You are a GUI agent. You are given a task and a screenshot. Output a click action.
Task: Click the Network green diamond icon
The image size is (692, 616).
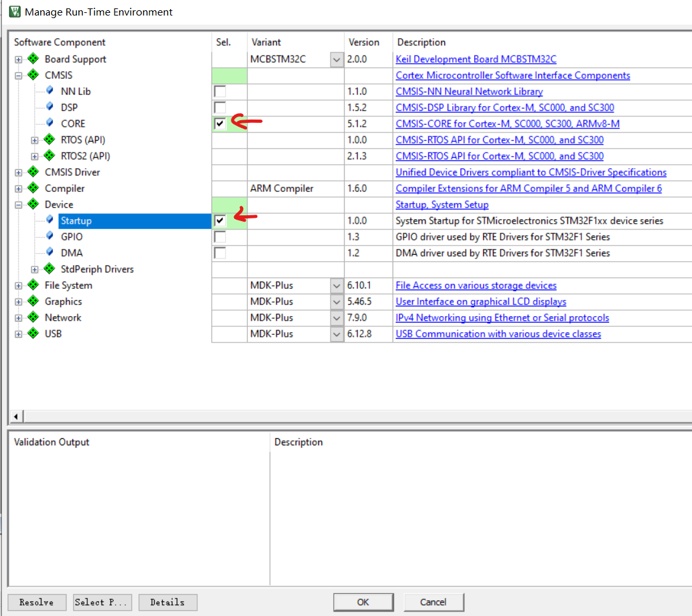point(33,317)
